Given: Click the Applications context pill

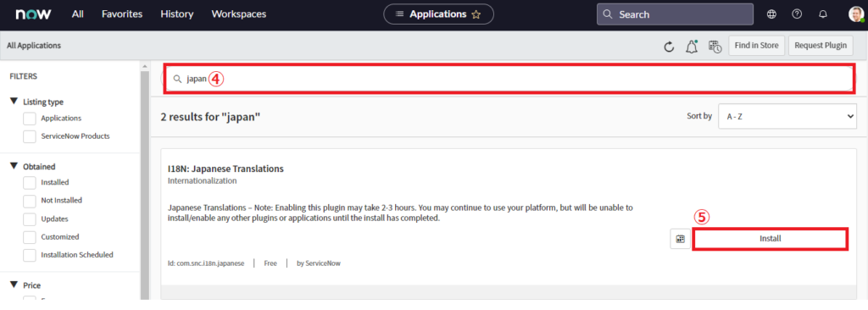Looking at the screenshot, I should (x=438, y=14).
